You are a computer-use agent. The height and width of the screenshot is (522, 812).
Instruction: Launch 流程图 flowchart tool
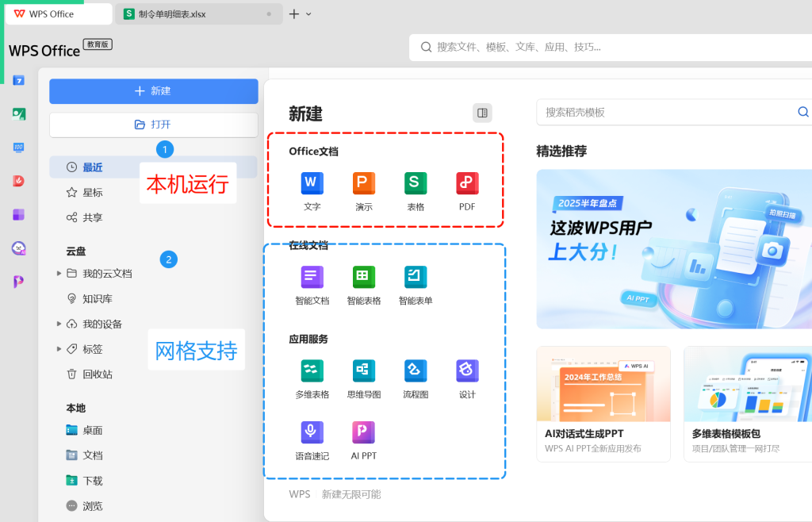pyautogui.click(x=416, y=378)
